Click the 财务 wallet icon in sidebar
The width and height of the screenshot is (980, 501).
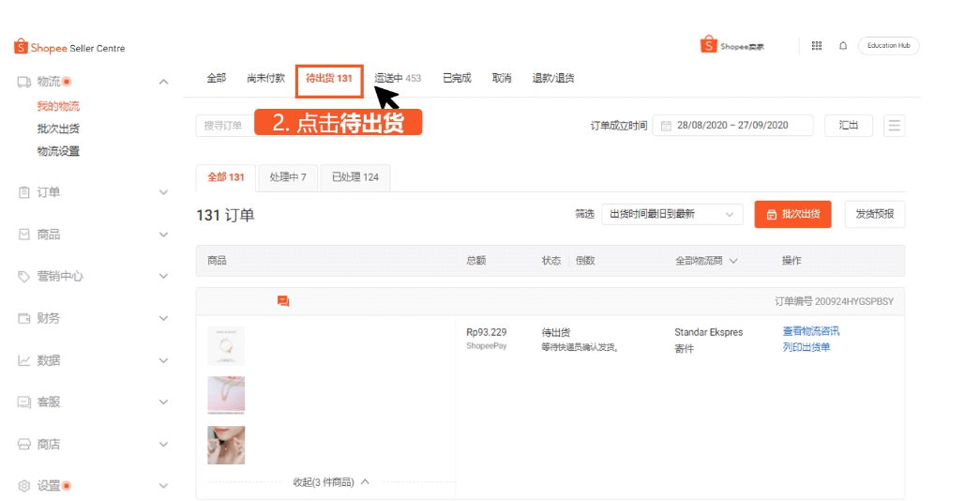click(x=23, y=318)
